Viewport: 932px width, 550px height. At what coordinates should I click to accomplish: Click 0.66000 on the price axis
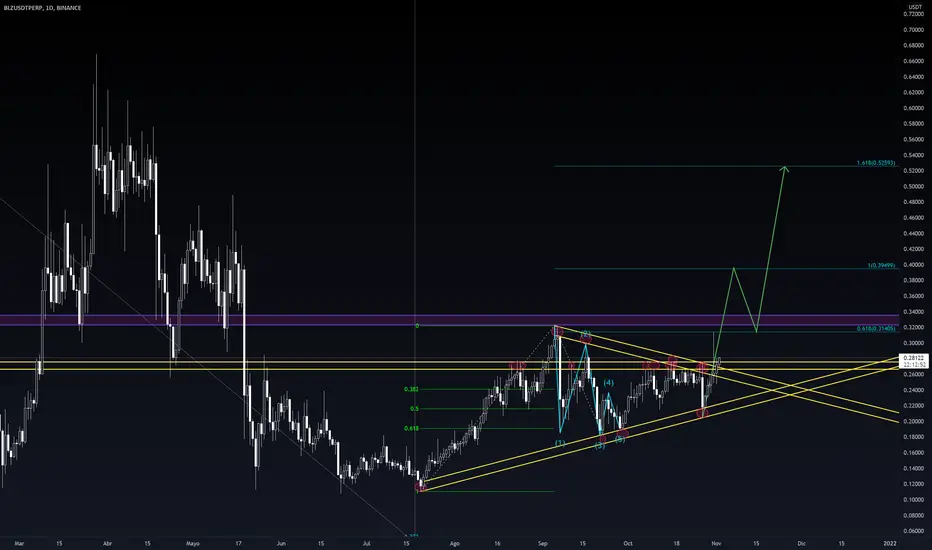tap(913, 61)
